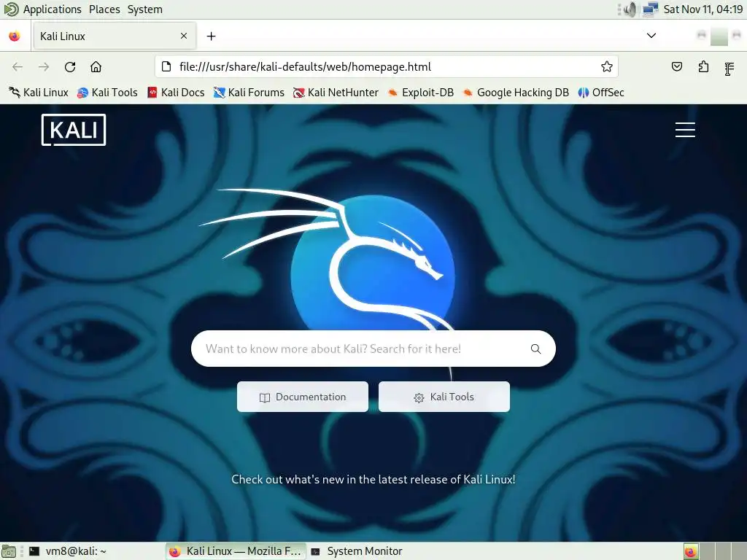Switch to Kali Linux Mozilla Firefox taskbar item
The width and height of the screenshot is (747, 560).
[236, 551]
